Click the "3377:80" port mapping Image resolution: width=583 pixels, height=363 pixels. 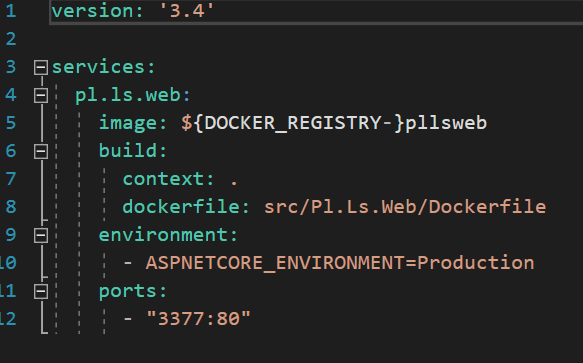[x=199, y=319]
